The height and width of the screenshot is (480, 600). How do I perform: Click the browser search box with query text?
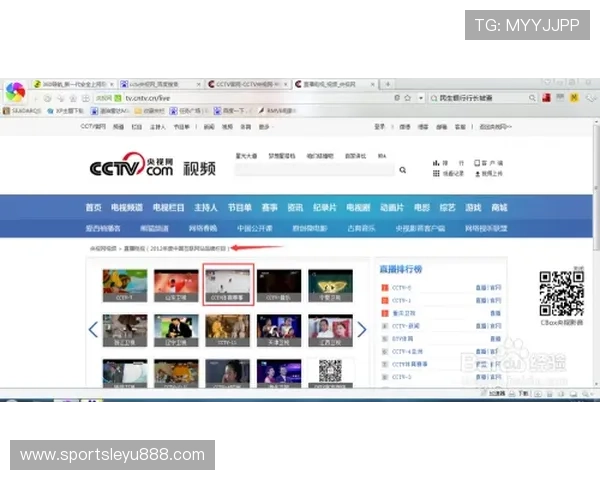pos(482,98)
